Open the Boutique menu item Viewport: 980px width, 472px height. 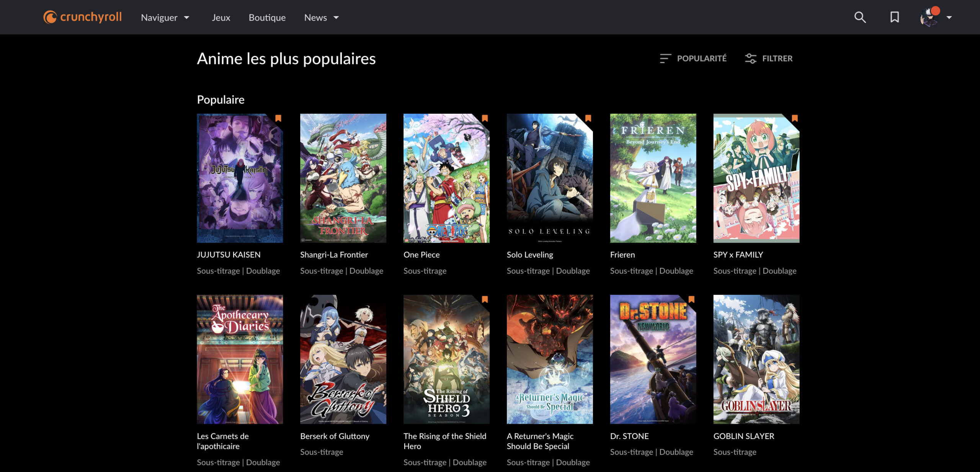point(267,18)
